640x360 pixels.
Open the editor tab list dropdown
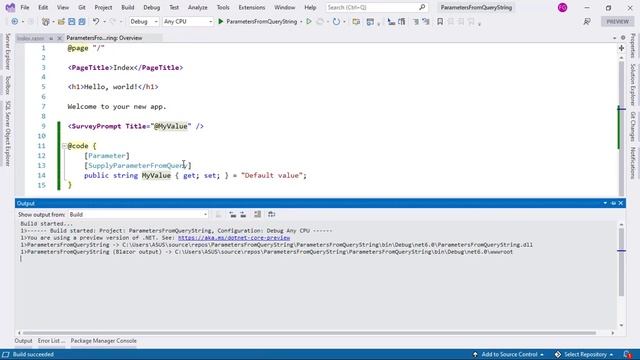click(x=614, y=38)
